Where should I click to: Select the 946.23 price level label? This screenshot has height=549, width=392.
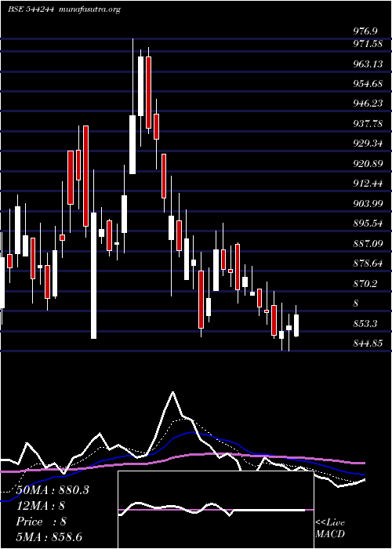tap(368, 104)
